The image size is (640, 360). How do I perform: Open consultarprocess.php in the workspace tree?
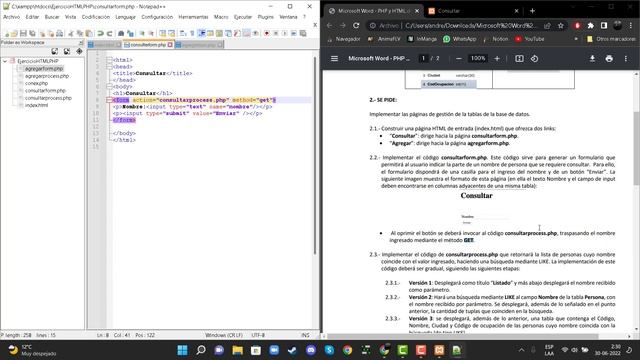(x=48, y=98)
